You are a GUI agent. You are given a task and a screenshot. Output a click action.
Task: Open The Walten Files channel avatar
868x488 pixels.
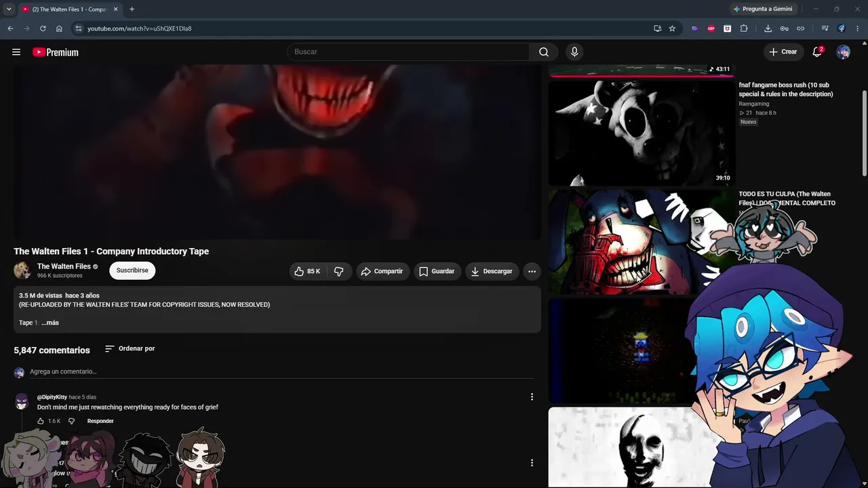(22, 270)
